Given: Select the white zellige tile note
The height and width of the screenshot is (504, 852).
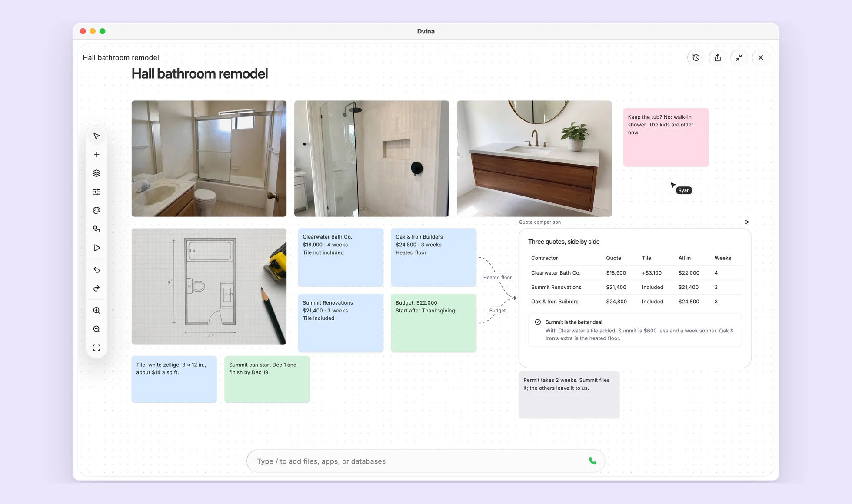Looking at the screenshot, I should click(x=174, y=379).
